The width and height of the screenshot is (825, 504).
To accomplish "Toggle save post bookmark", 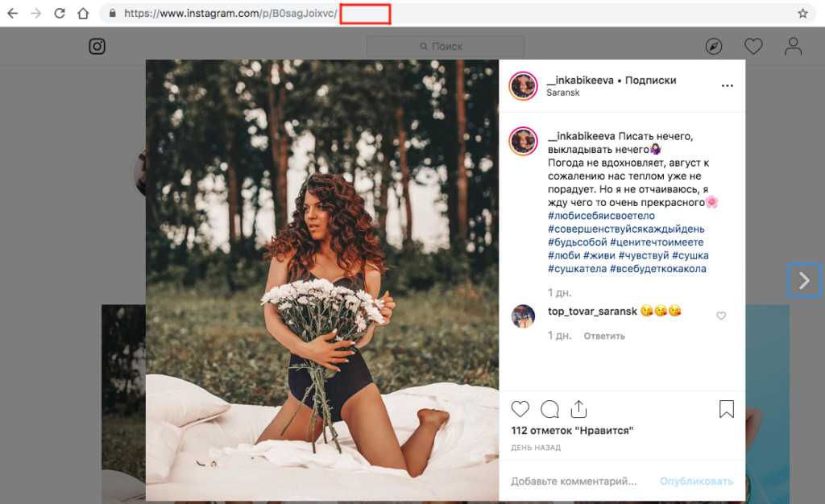I will tap(726, 409).
